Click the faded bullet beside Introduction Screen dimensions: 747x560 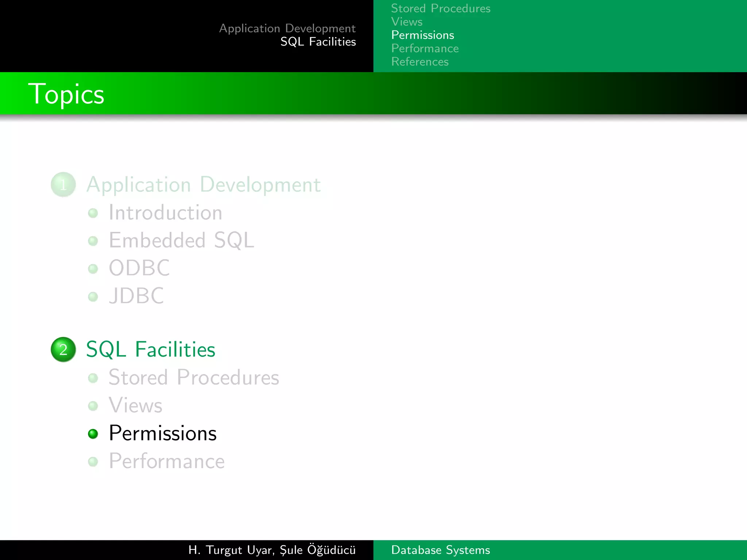[x=93, y=213]
